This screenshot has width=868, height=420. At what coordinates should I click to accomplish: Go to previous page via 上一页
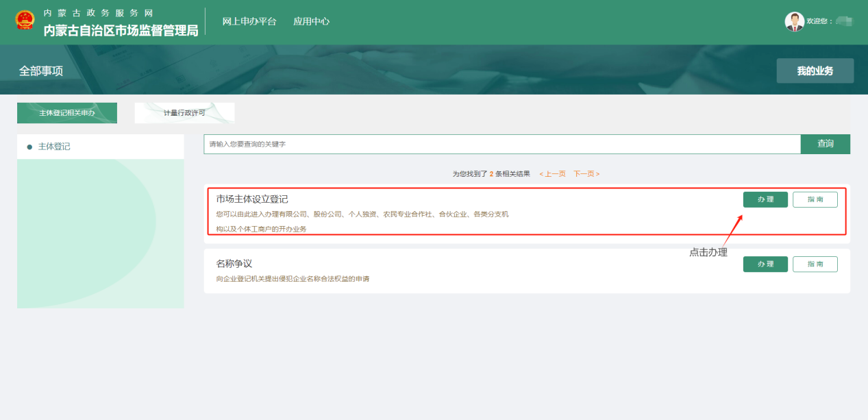(x=552, y=174)
